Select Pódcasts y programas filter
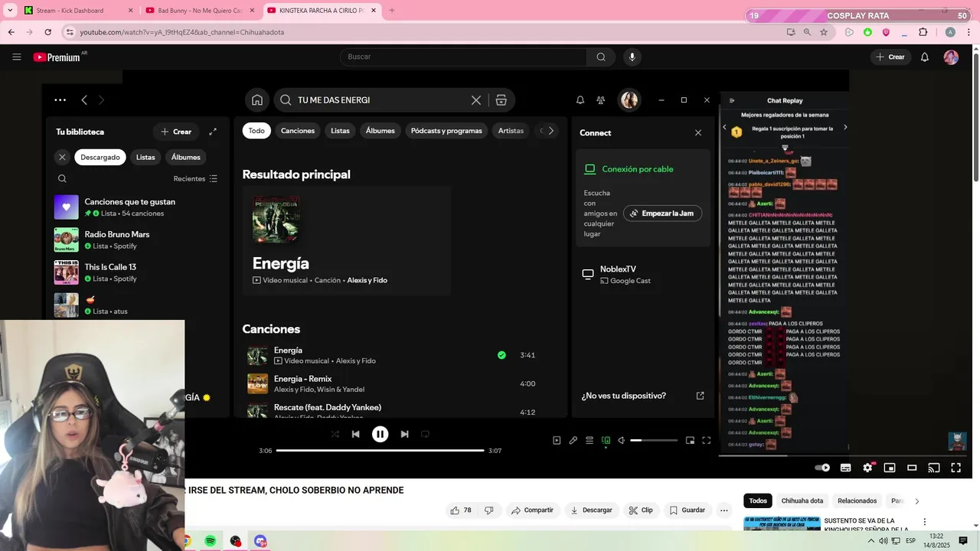The width and height of the screenshot is (980, 551). point(446,130)
